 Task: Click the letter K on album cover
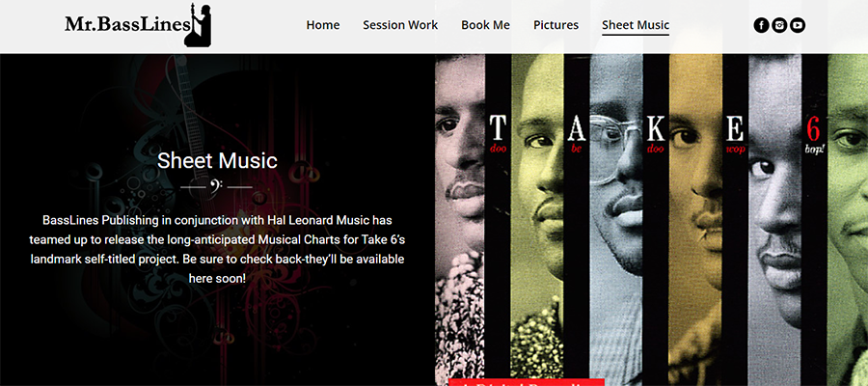coord(656,128)
